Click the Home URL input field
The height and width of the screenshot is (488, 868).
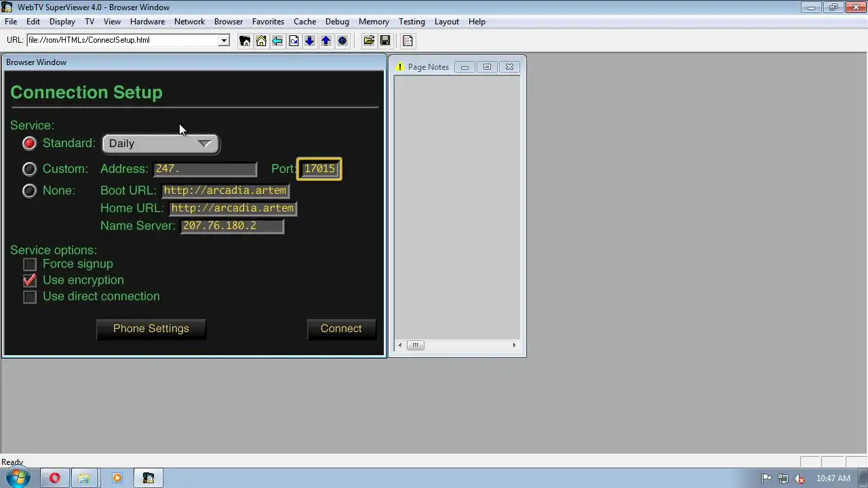[233, 208]
